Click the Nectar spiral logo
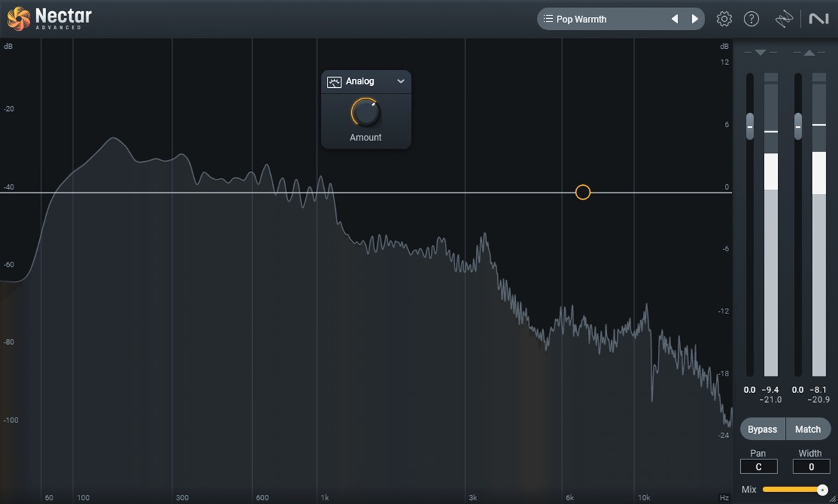The image size is (838, 504). 18,19
